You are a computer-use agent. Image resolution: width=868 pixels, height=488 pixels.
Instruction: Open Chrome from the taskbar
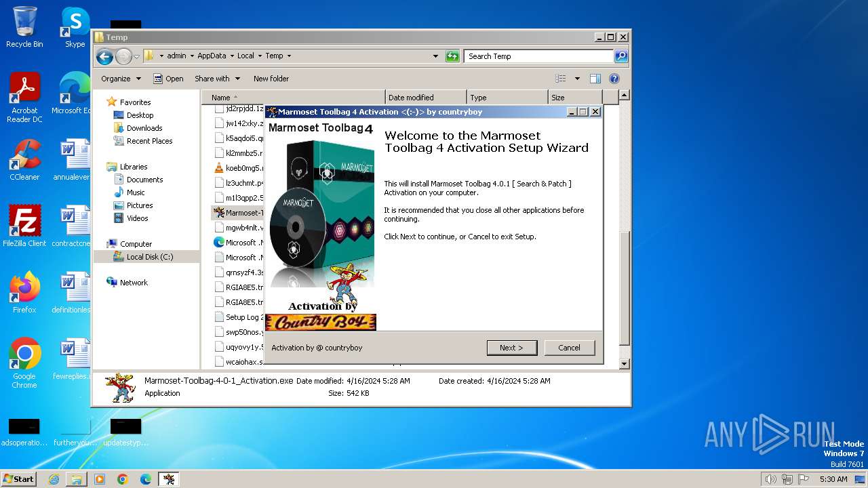coord(123,479)
